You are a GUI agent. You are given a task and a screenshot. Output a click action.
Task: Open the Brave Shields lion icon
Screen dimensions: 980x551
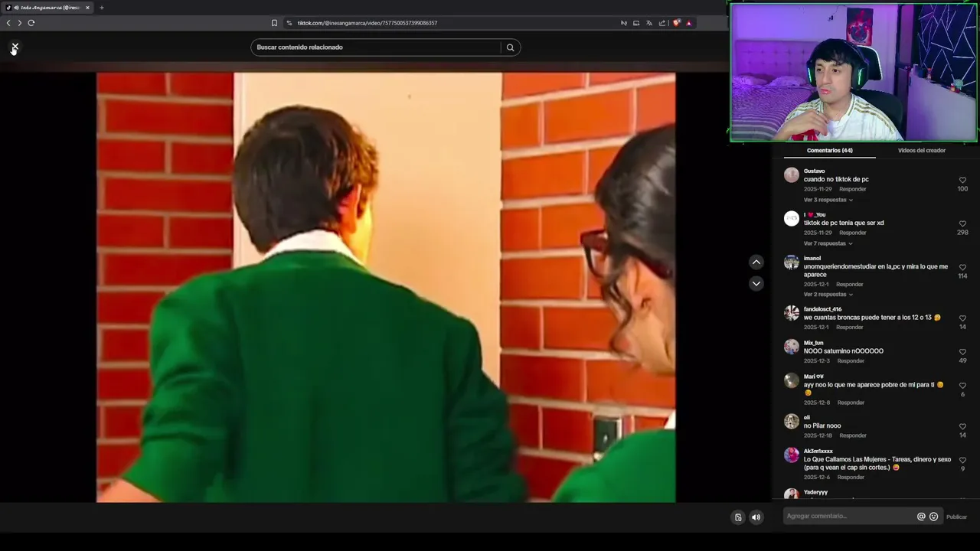click(x=676, y=23)
